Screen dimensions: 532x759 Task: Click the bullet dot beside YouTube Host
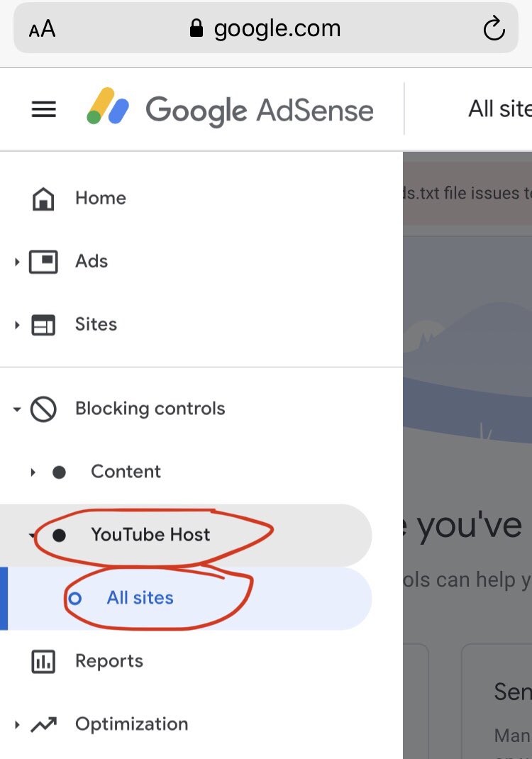click(59, 536)
